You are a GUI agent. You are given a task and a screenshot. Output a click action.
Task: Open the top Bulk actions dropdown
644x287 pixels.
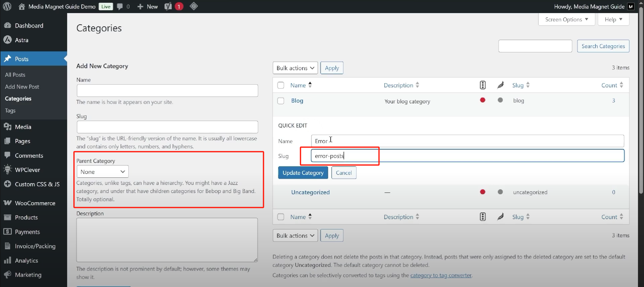click(295, 68)
